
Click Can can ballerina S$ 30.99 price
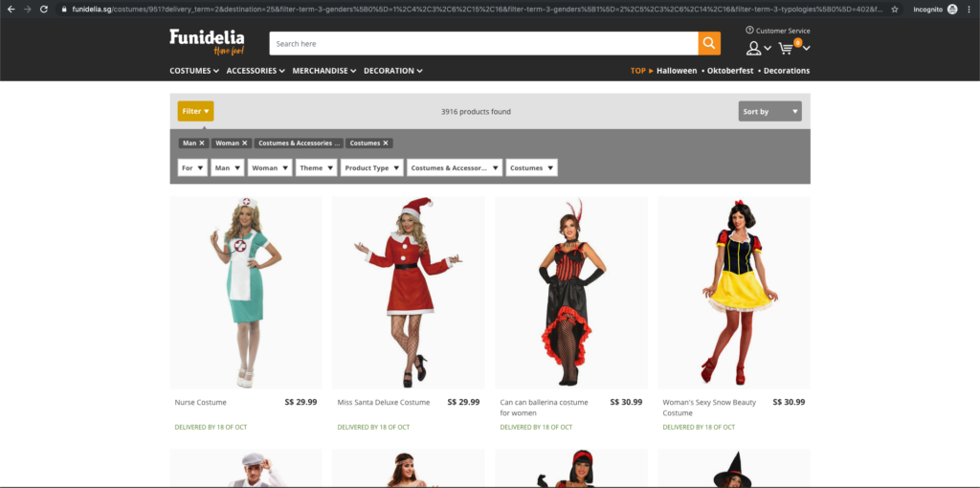coord(626,402)
